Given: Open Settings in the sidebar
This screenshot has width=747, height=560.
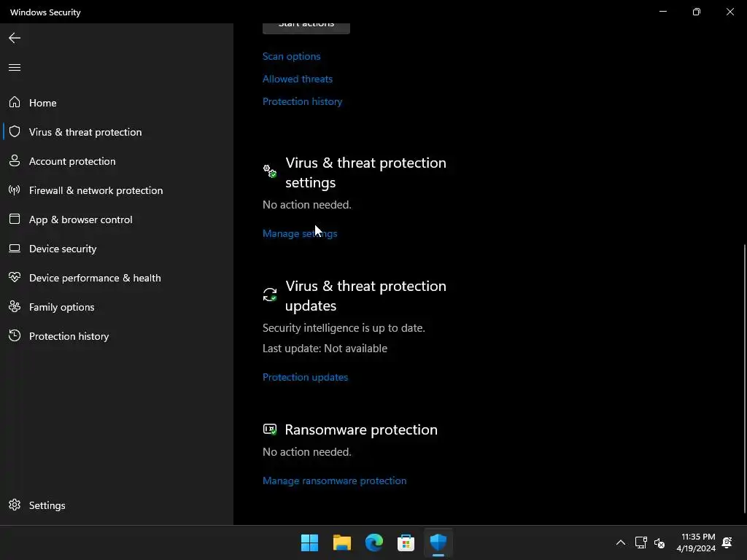Looking at the screenshot, I should pos(117,505).
